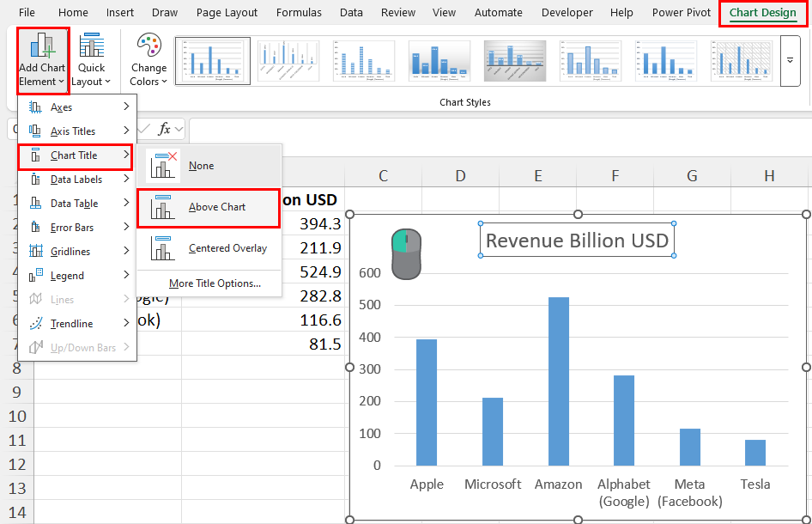Open the Developer tab

tap(567, 12)
